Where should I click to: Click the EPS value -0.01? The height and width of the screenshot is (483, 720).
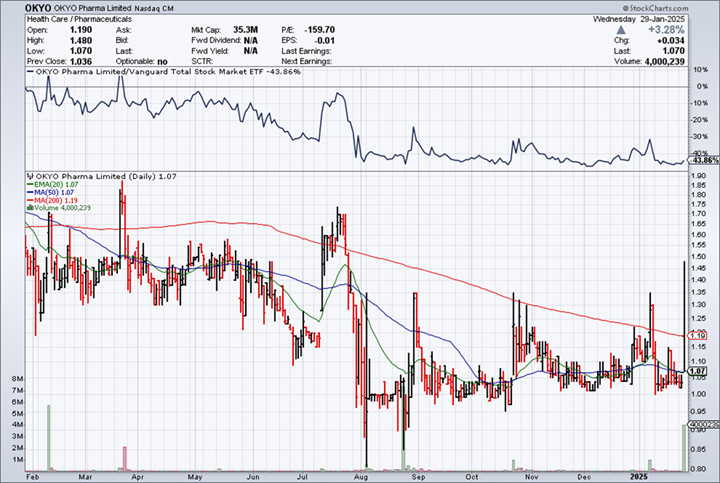tap(325, 40)
